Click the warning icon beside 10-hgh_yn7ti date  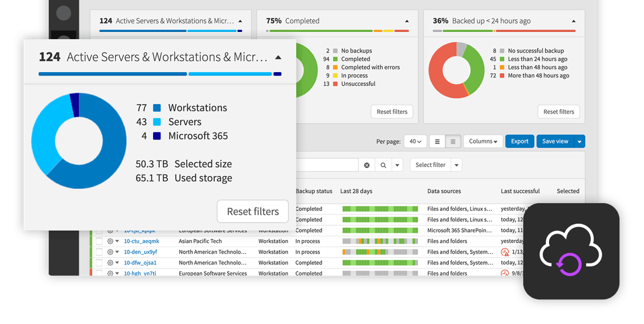tap(505, 273)
